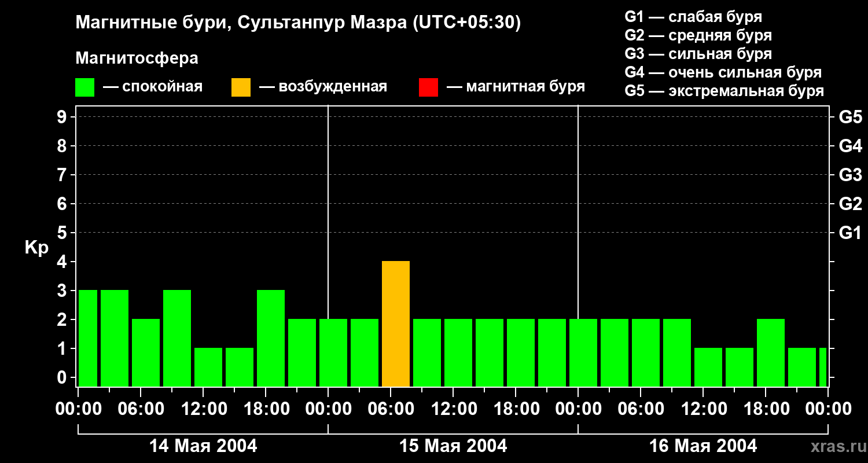868x463 pixels.
Task: Click the '15 Мая 2004' date label
Action: coord(453,446)
